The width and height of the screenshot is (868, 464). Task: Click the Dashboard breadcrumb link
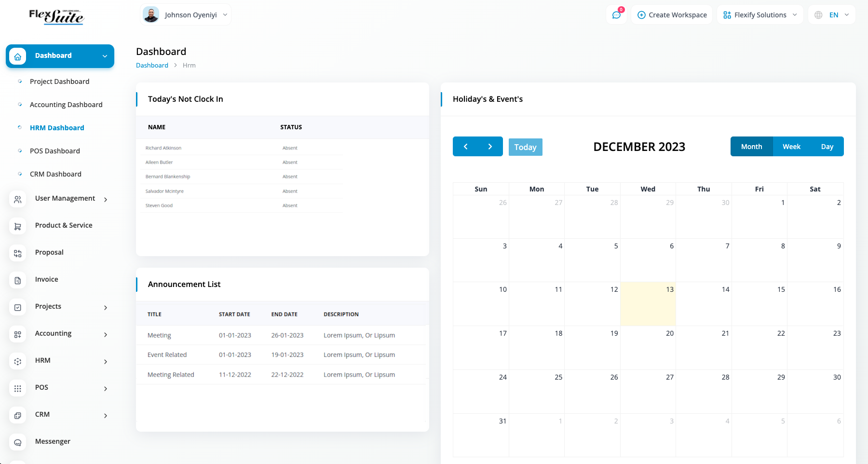point(152,65)
